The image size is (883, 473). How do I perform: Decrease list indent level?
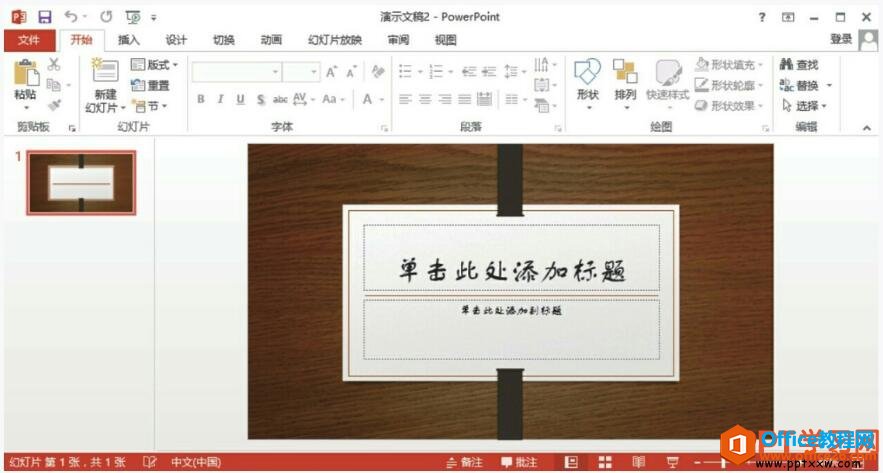pyautogui.click(x=469, y=72)
